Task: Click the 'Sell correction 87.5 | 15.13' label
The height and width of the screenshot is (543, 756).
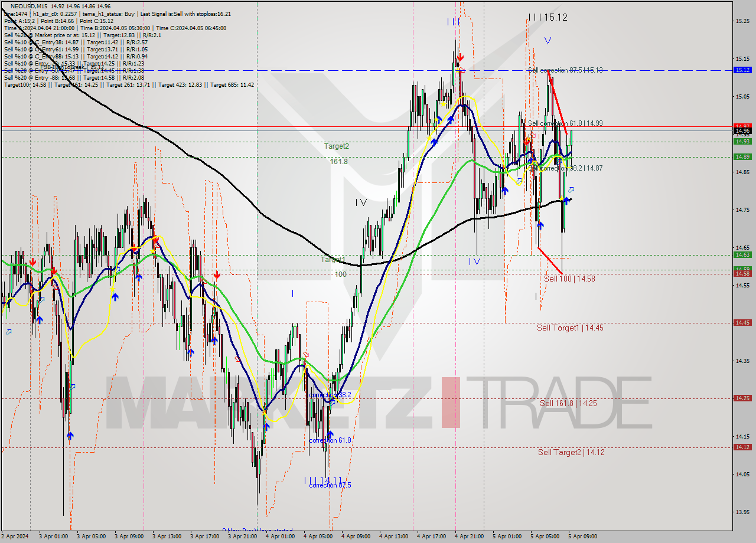Action: [565, 70]
